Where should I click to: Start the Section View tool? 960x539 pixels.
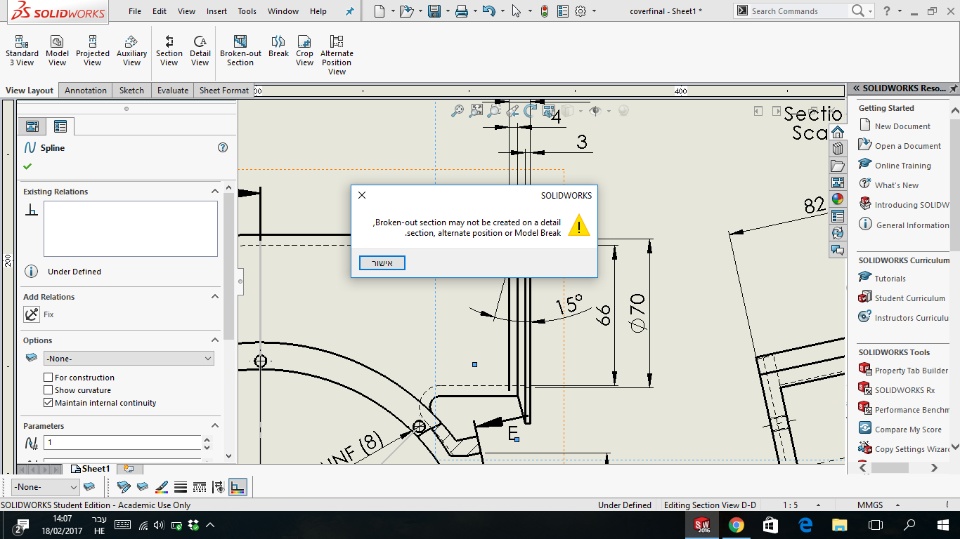pyautogui.click(x=169, y=50)
